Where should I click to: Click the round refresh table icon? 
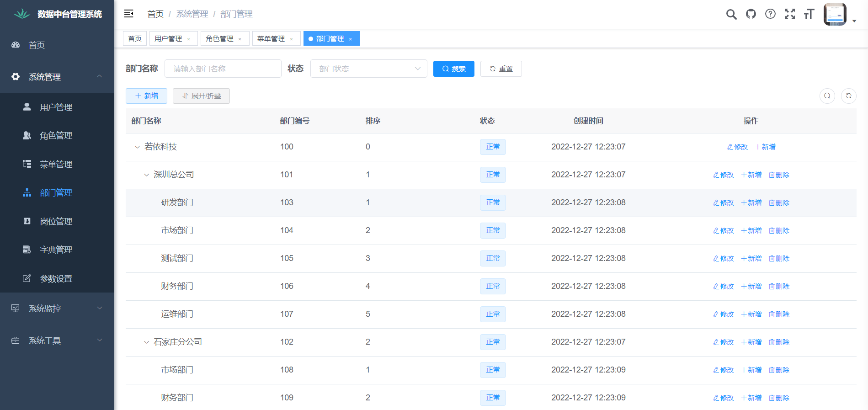849,96
